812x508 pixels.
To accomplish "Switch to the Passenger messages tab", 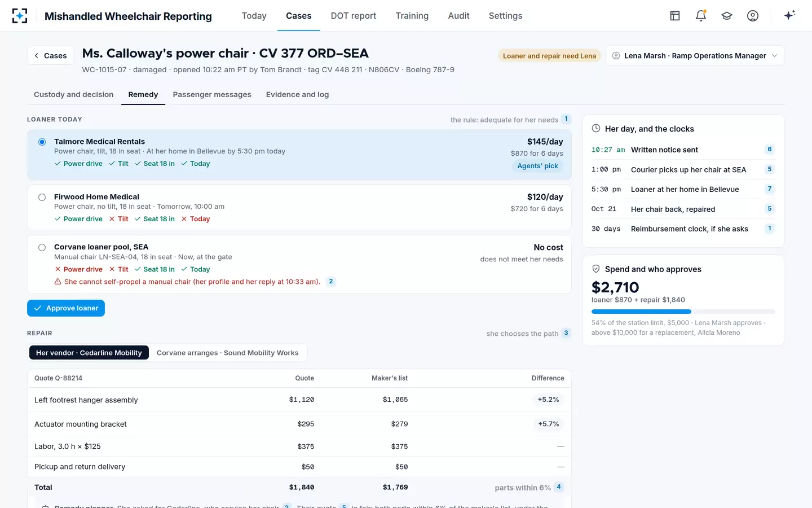I will [212, 94].
